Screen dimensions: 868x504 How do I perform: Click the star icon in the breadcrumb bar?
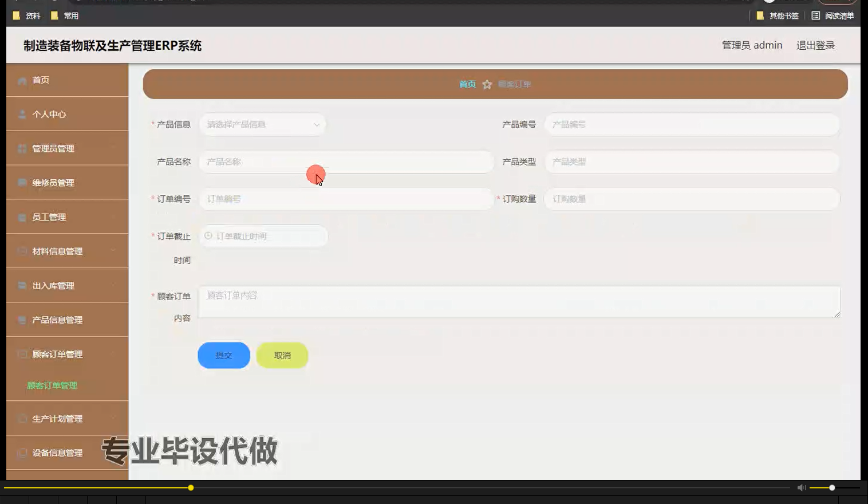[x=487, y=84]
